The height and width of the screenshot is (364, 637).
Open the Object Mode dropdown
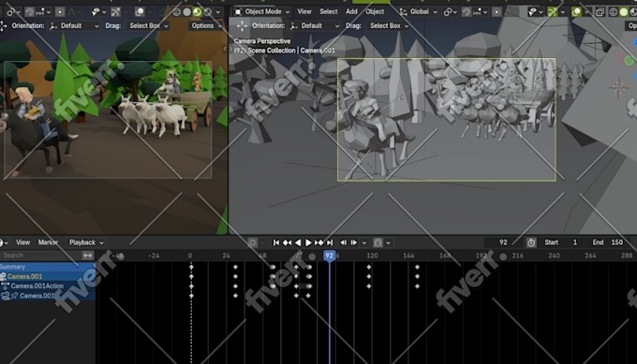261,12
